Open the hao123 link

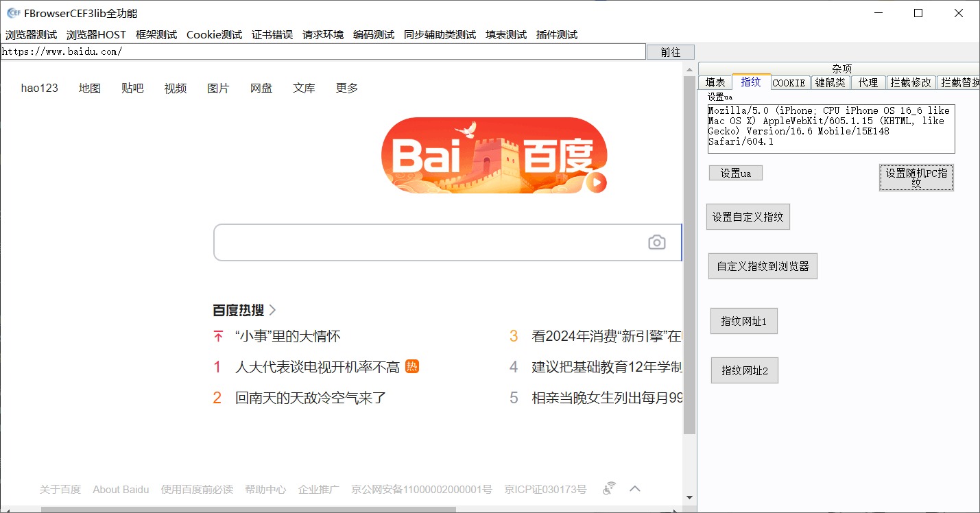[x=40, y=88]
